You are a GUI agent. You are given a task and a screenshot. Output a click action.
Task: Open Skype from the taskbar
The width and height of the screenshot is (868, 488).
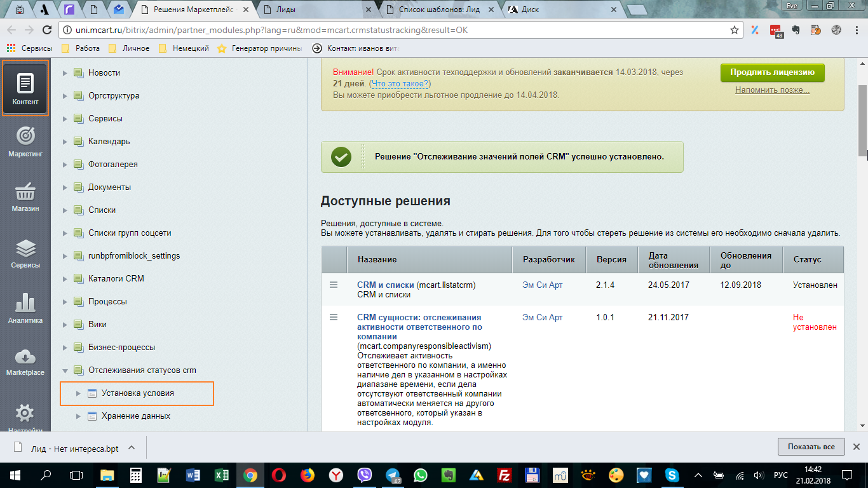tap(672, 475)
